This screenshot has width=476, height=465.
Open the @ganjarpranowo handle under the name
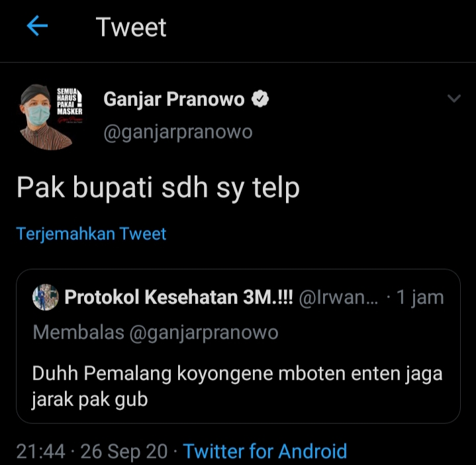point(178,132)
